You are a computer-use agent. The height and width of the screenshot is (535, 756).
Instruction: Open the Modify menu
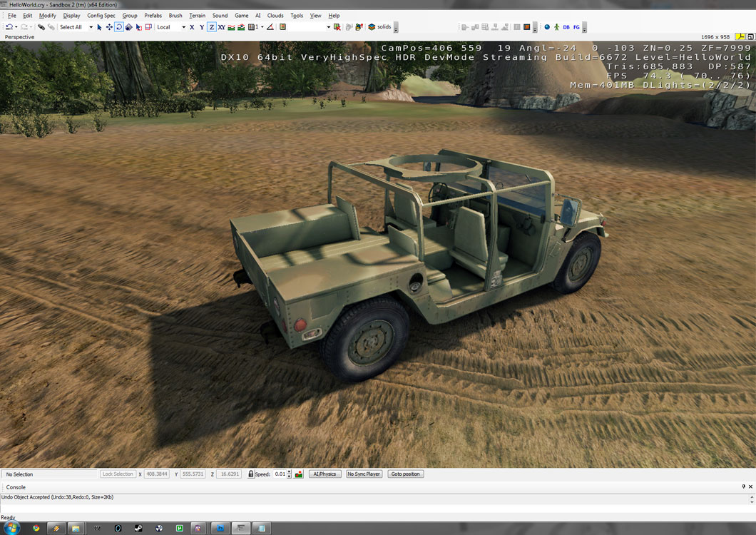[47, 16]
